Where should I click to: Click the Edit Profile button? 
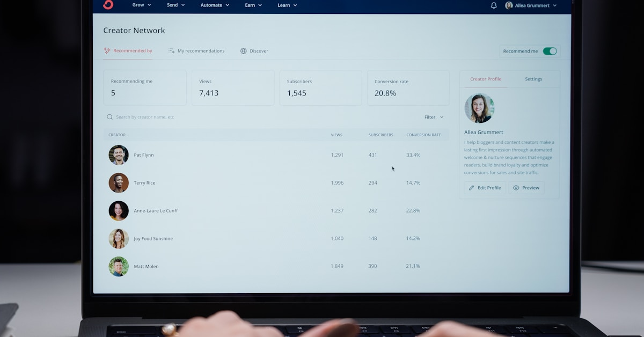485,188
